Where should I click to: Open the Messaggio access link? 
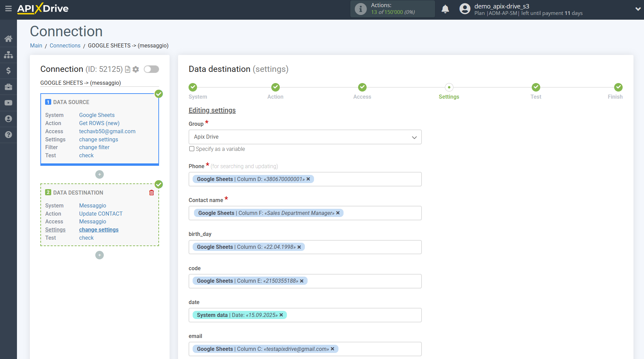93,222
